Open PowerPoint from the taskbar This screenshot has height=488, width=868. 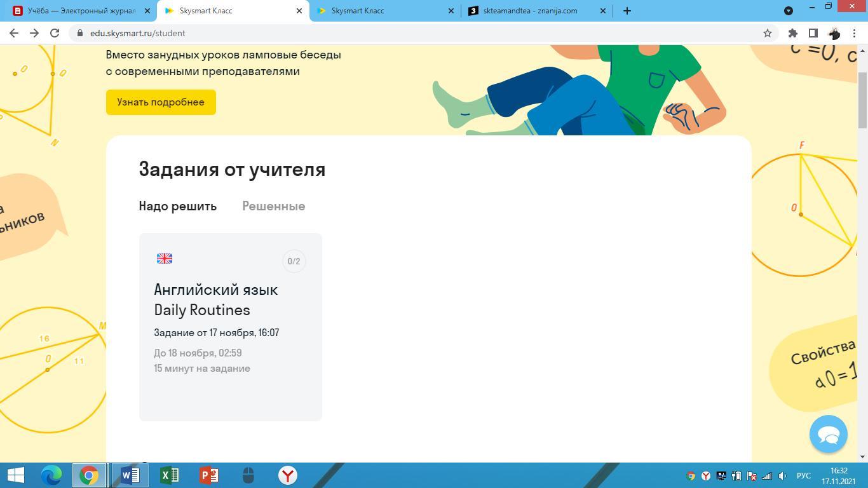pos(209,475)
